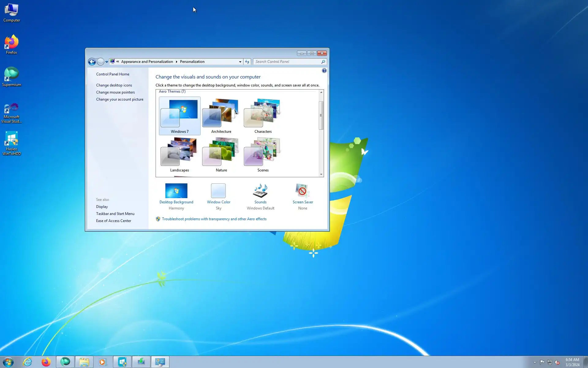Image resolution: width=588 pixels, height=368 pixels.
Task: Open the Windows Start orb
Action: pos(8,362)
